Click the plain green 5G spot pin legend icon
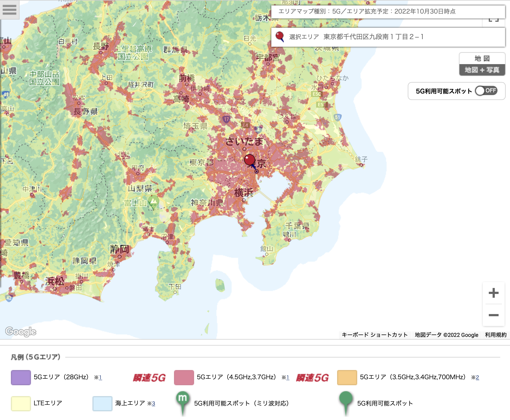Screen dimensions: 510x420 (x=346, y=402)
